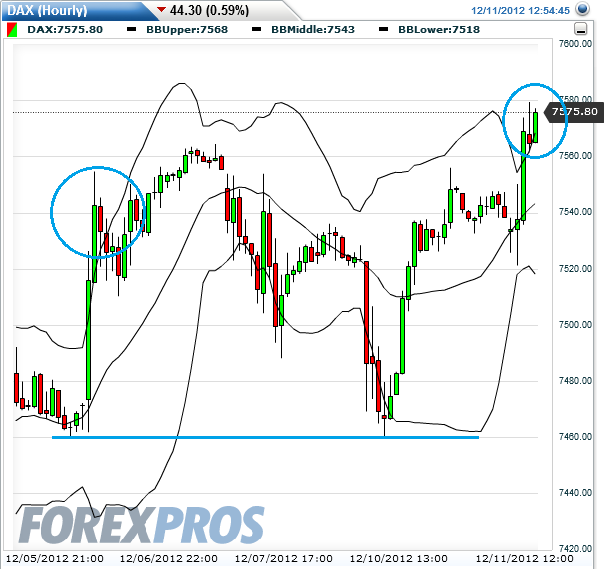Click the BBMiddle:7543 legend label
This screenshot has height=569, width=605.
pos(313,30)
